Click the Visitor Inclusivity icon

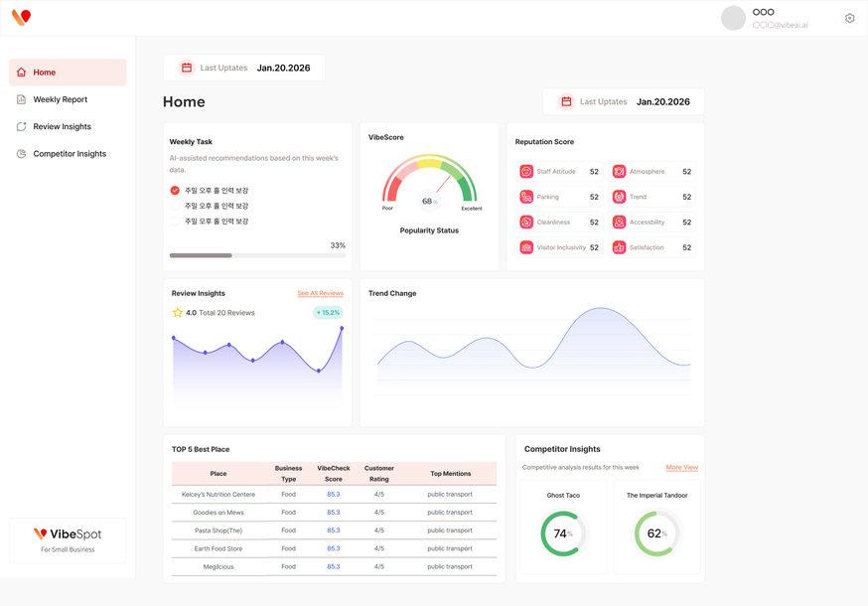tap(526, 247)
